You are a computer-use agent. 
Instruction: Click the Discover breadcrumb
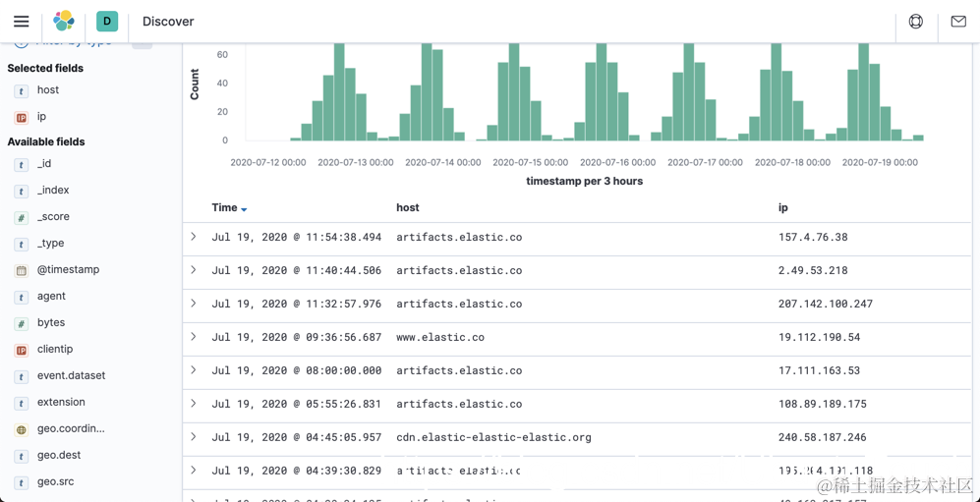(168, 22)
